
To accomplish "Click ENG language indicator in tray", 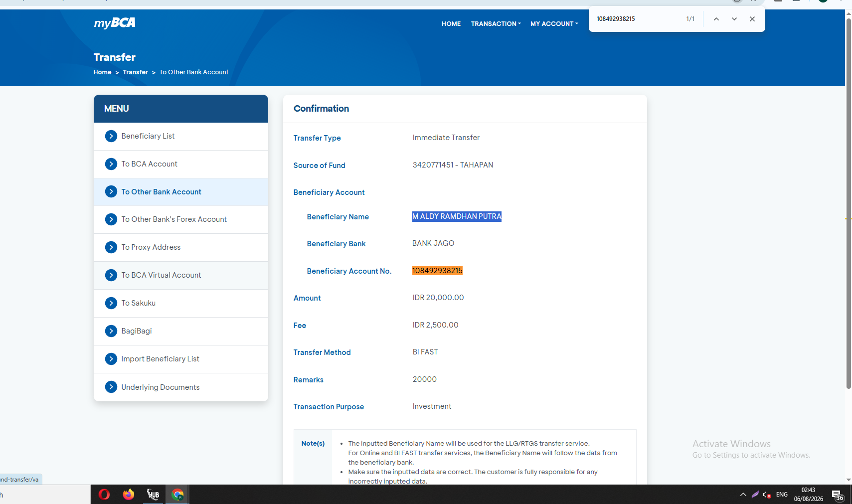I will (782, 495).
